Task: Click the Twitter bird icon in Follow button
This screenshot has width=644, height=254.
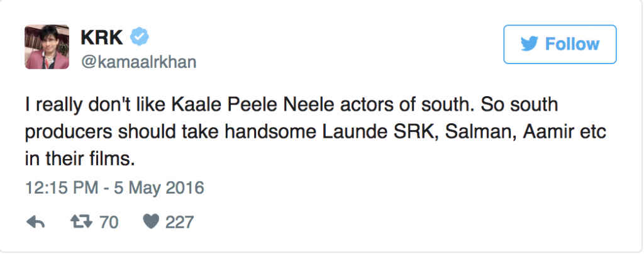Action: 530,45
